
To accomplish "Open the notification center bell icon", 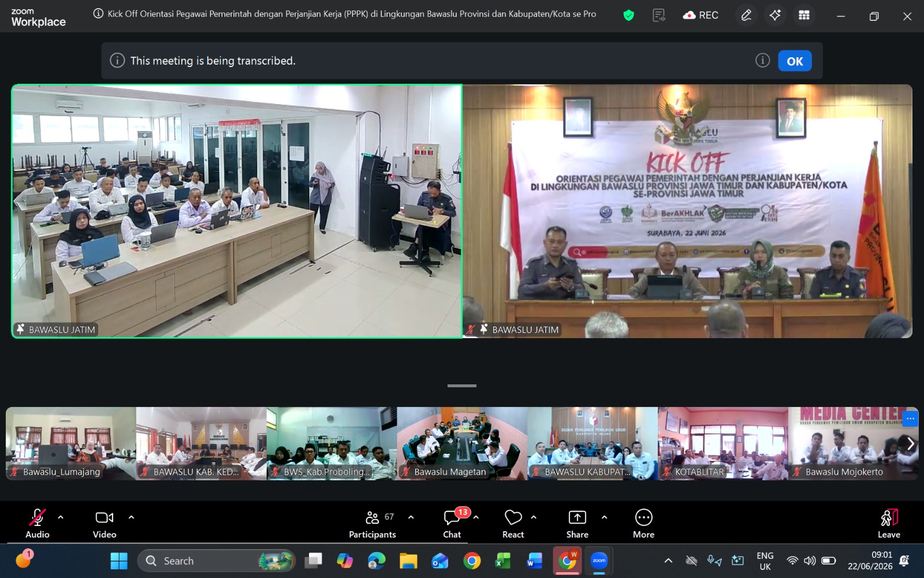I will pyautogui.click(x=905, y=561).
